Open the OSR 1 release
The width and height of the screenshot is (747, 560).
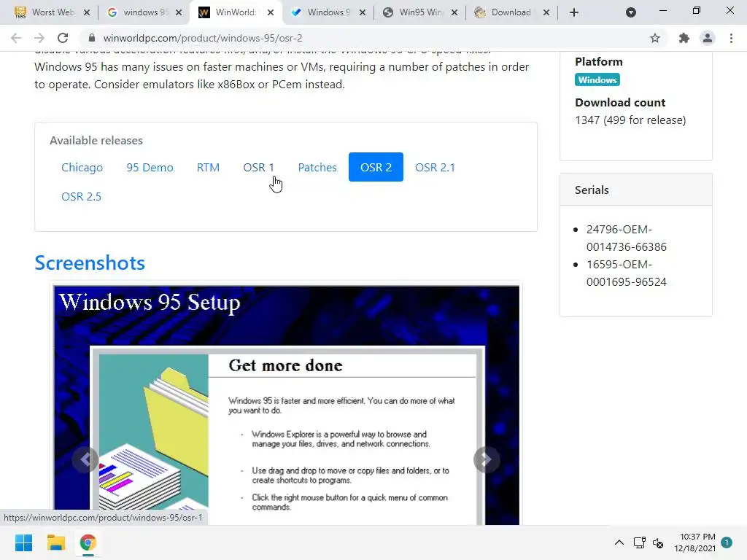[x=259, y=168]
